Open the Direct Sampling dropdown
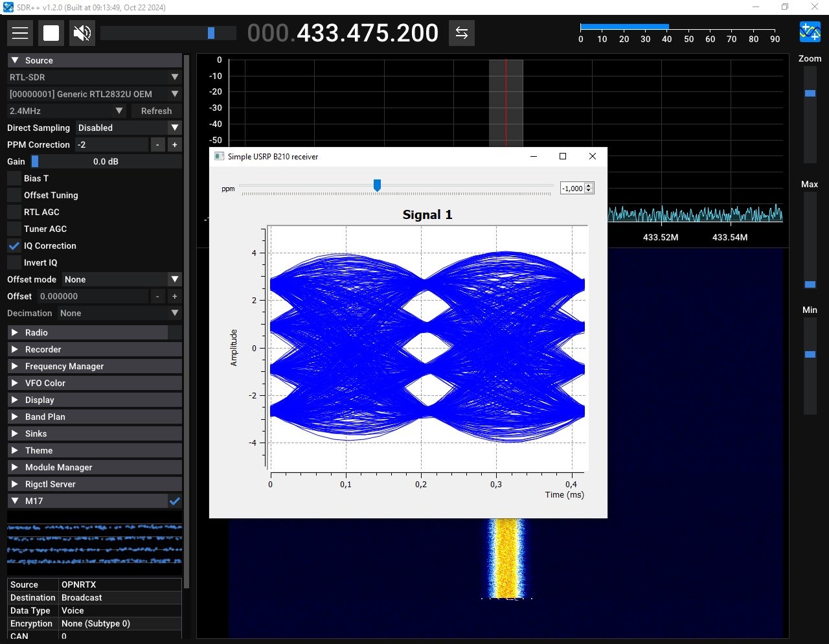Screen dimensions: 829x644 click(x=128, y=128)
